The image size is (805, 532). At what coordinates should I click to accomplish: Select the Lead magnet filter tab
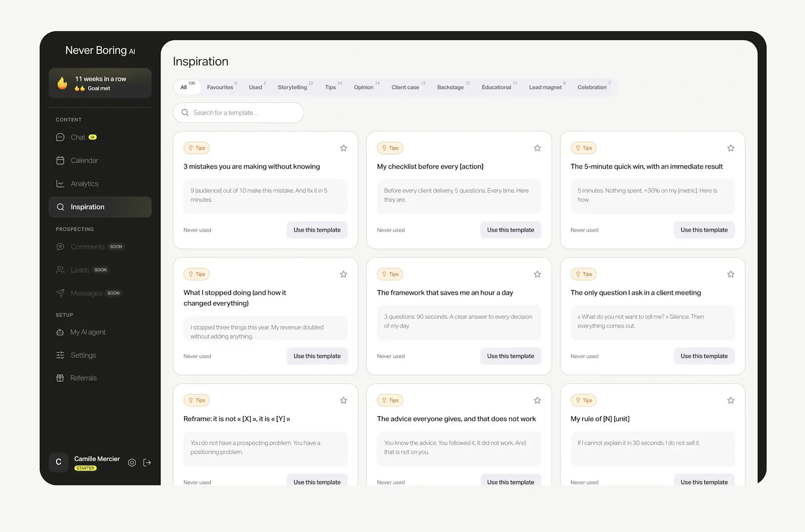tap(547, 87)
